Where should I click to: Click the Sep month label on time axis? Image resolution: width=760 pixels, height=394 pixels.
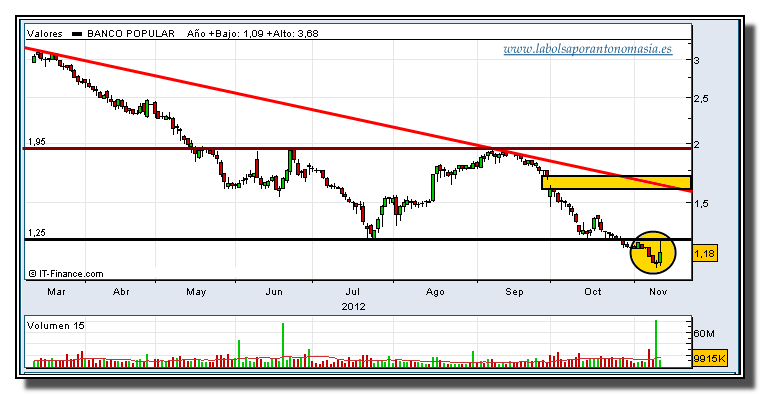pos(514,292)
